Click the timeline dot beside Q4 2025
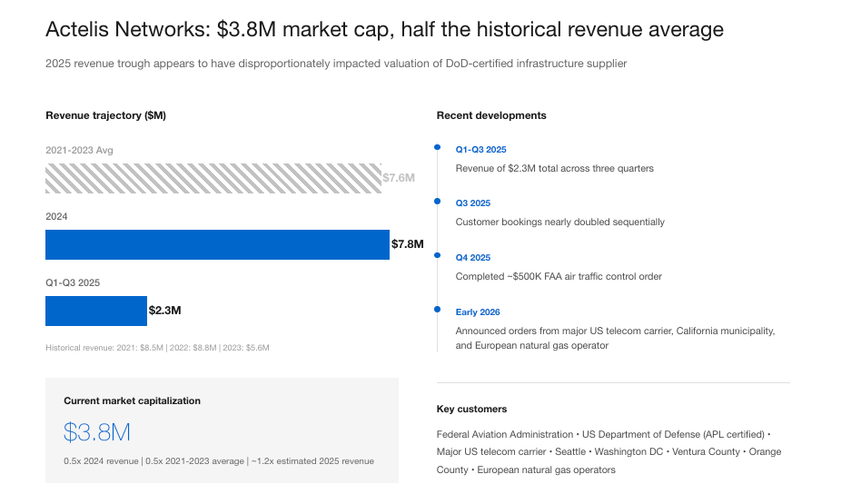This screenshot has height=504, width=861. point(437,256)
